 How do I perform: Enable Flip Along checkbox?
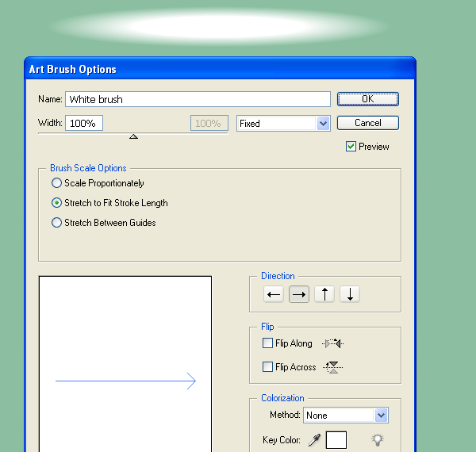point(267,343)
